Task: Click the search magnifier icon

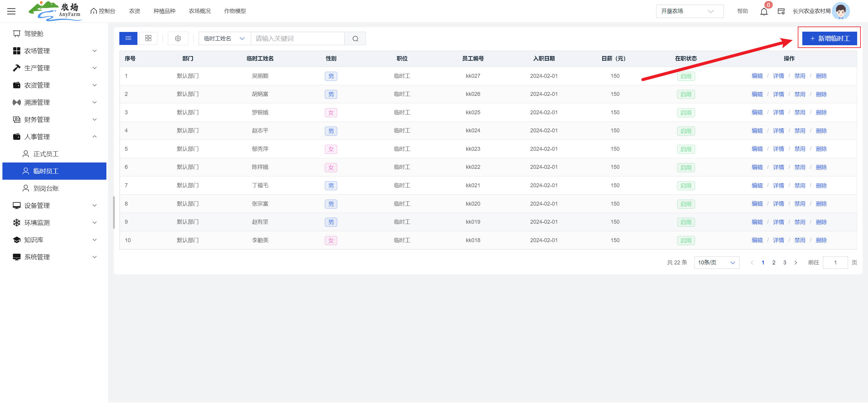Action: pyautogui.click(x=355, y=38)
